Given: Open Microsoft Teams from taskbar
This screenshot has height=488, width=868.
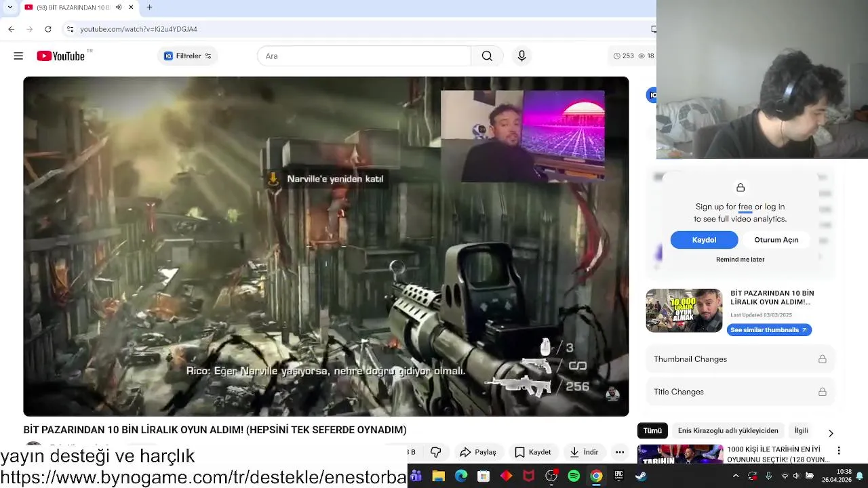Looking at the screenshot, I should pyautogui.click(x=416, y=476).
